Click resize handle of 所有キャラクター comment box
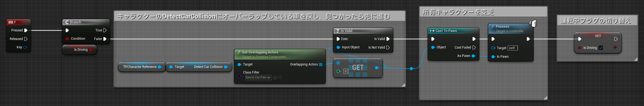The width and height of the screenshot is (644, 106). click(x=545, y=98)
